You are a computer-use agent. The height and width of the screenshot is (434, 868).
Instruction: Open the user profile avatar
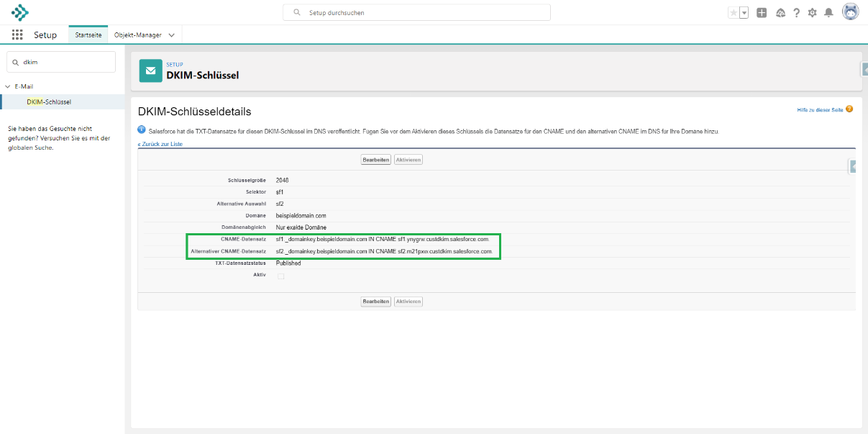pyautogui.click(x=850, y=12)
